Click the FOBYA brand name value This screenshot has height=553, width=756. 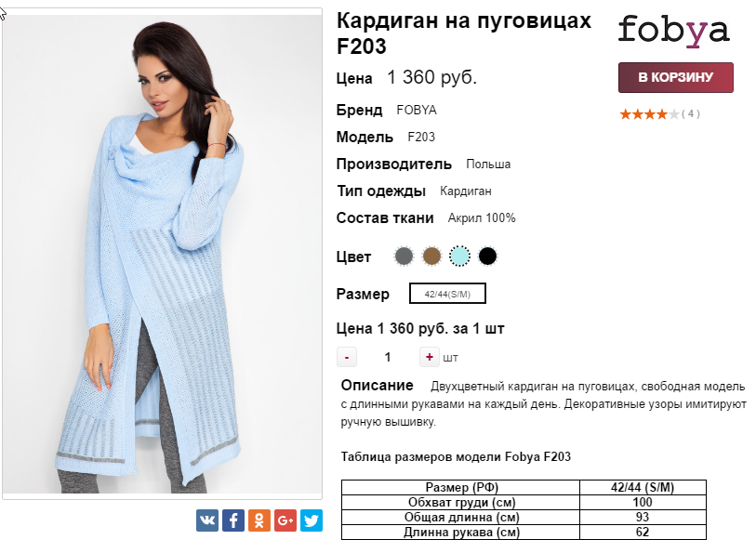417,111
